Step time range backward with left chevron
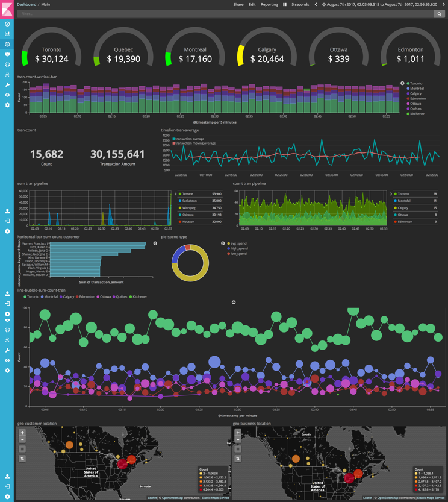This screenshot has width=448, height=502. coord(316,4)
